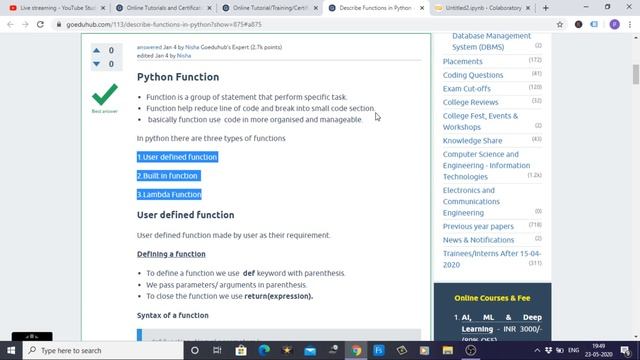
Task: Open Cortana circle in the taskbar
Action: [195, 350]
